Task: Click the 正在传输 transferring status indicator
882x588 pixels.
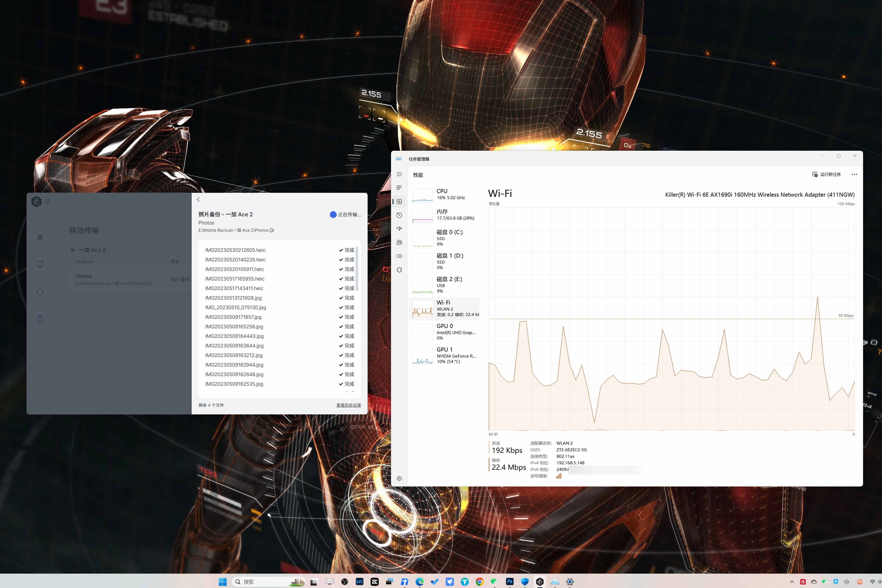Action: (x=345, y=214)
